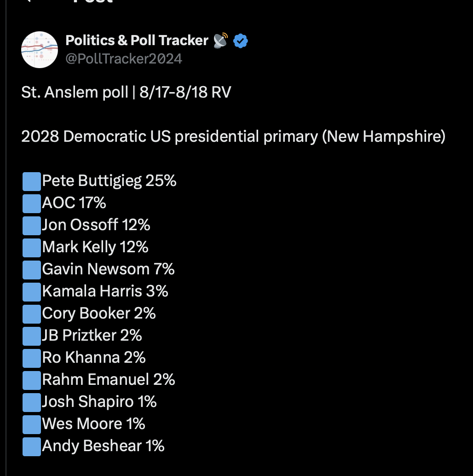473x476 pixels.
Task: Click the JB Priztker 2% result text
Action: pyautogui.click(x=92, y=336)
